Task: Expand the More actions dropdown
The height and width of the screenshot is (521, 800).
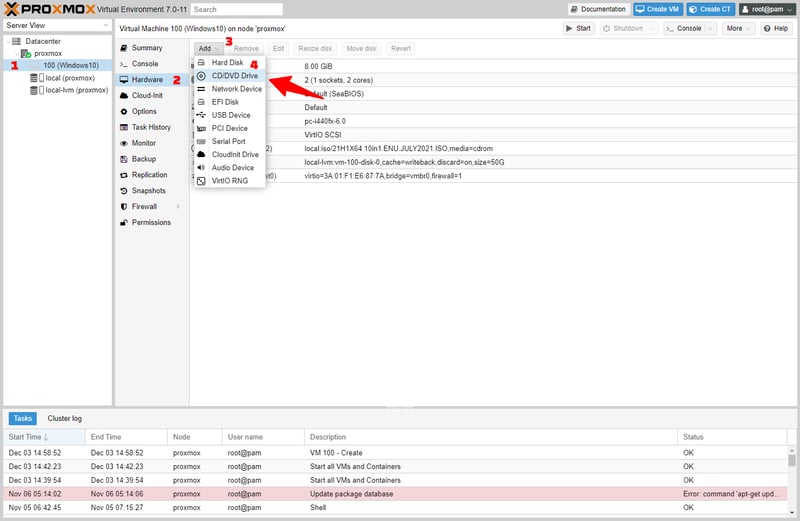Action: click(x=739, y=28)
